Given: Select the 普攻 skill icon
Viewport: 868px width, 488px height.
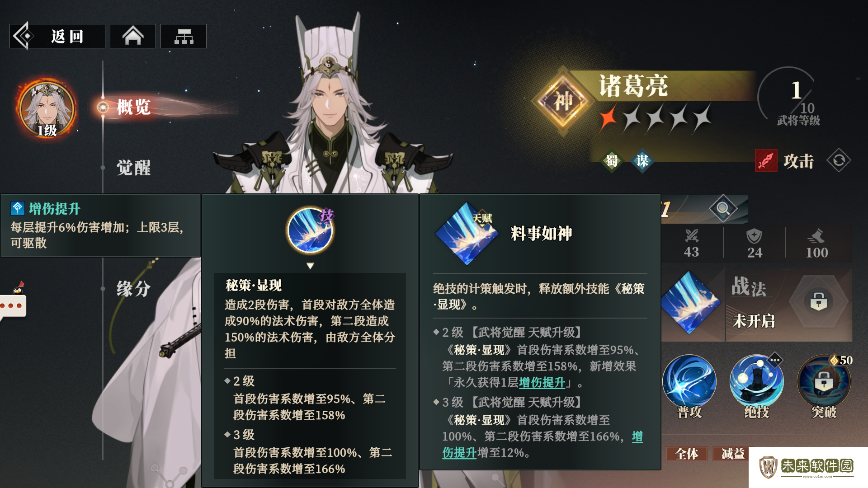Looking at the screenshot, I should (x=689, y=381).
